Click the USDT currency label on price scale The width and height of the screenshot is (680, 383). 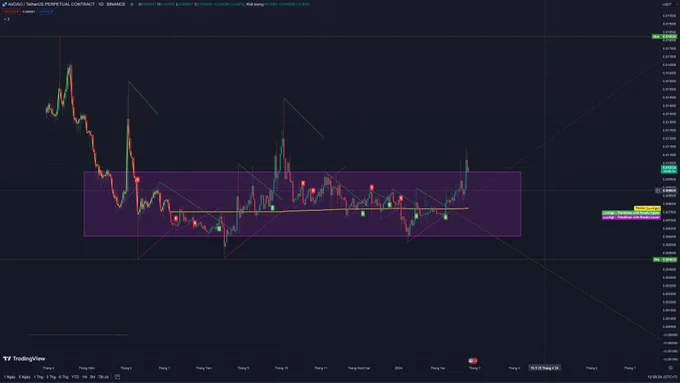[667, 4]
